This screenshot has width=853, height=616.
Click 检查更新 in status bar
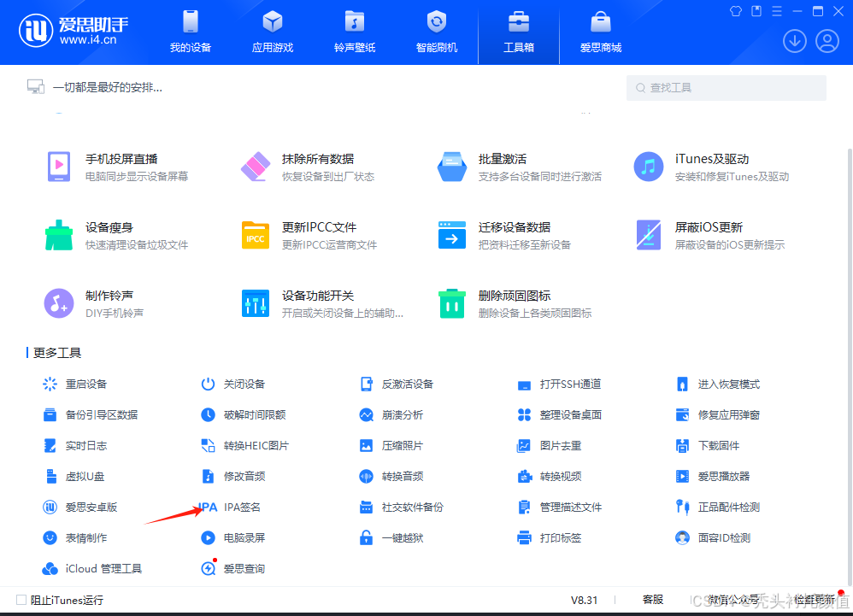point(815,600)
